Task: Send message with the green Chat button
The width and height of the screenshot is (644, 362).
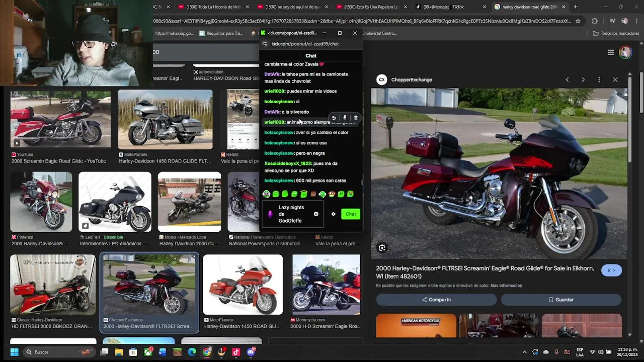Action: [x=351, y=214]
